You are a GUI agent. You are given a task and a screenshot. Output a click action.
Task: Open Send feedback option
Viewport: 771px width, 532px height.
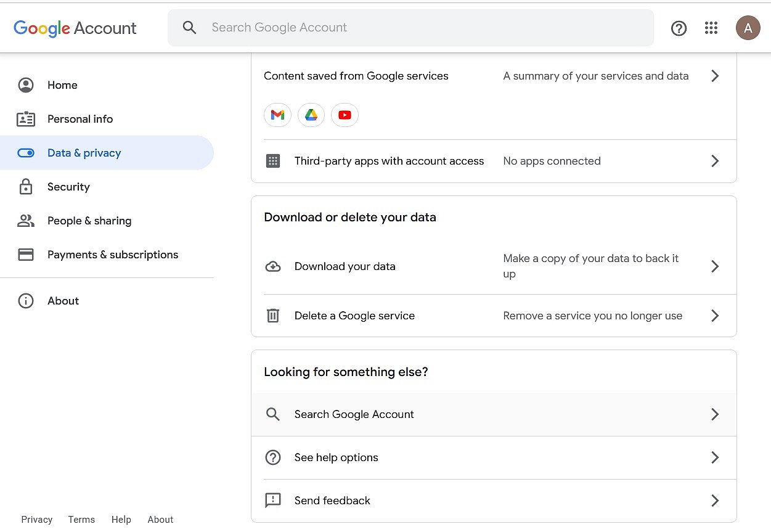[494, 501]
